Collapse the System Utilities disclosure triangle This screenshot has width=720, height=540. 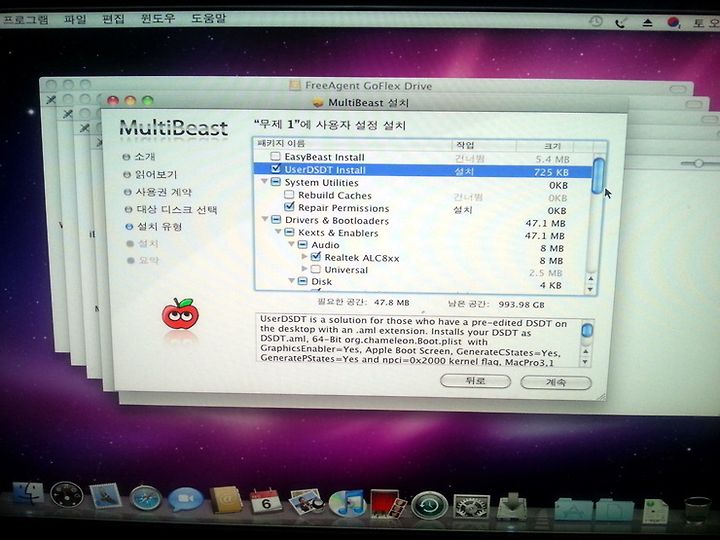264,181
